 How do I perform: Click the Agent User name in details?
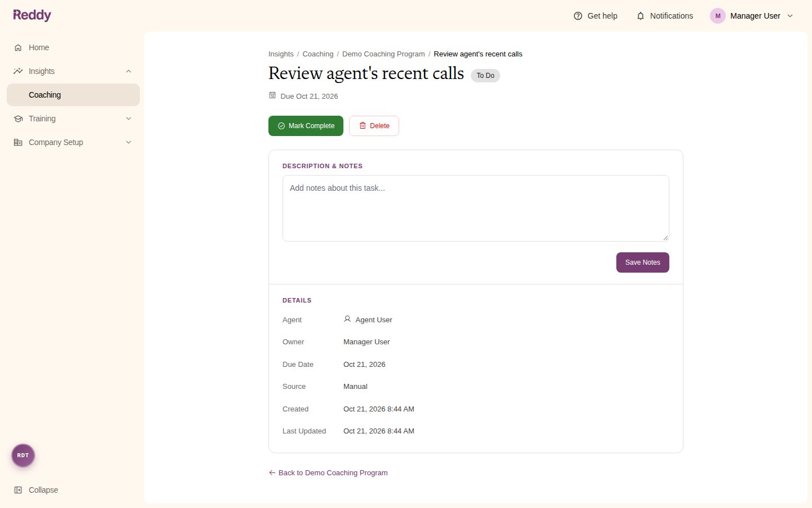pyautogui.click(x=374, y=319)
